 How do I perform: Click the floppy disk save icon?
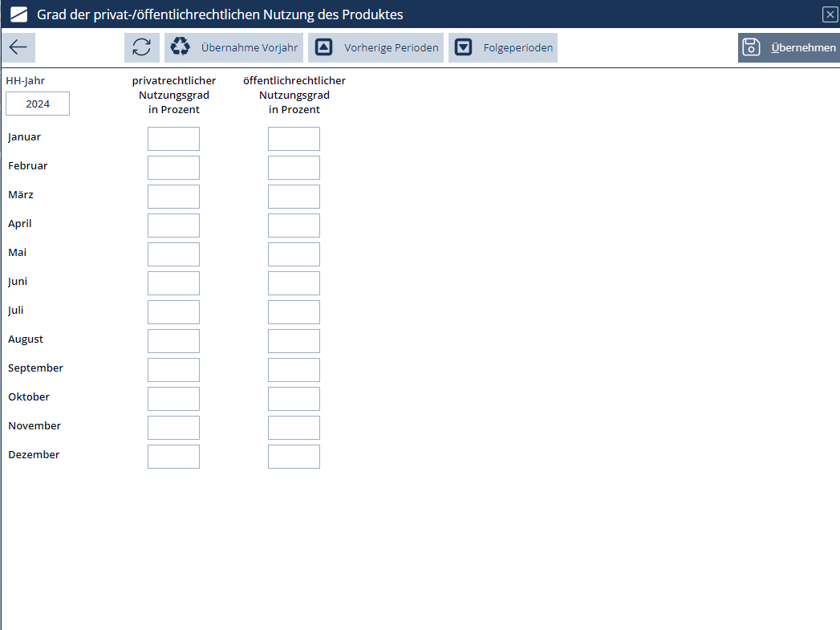coord(751,47)
